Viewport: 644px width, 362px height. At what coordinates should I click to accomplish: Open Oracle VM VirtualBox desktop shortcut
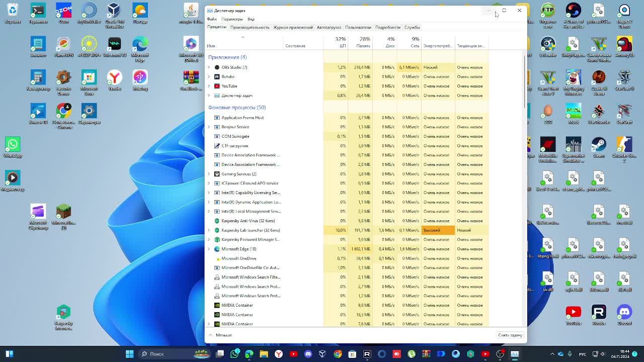(x=114, y=15)
